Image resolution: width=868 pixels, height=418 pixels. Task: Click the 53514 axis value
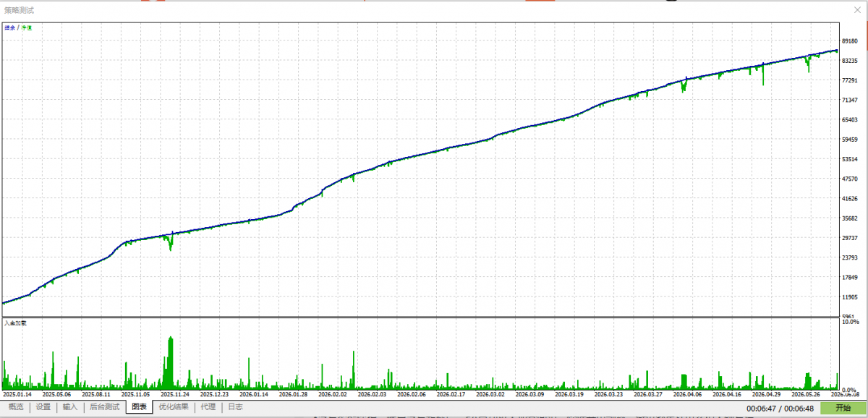pos(850,159)
